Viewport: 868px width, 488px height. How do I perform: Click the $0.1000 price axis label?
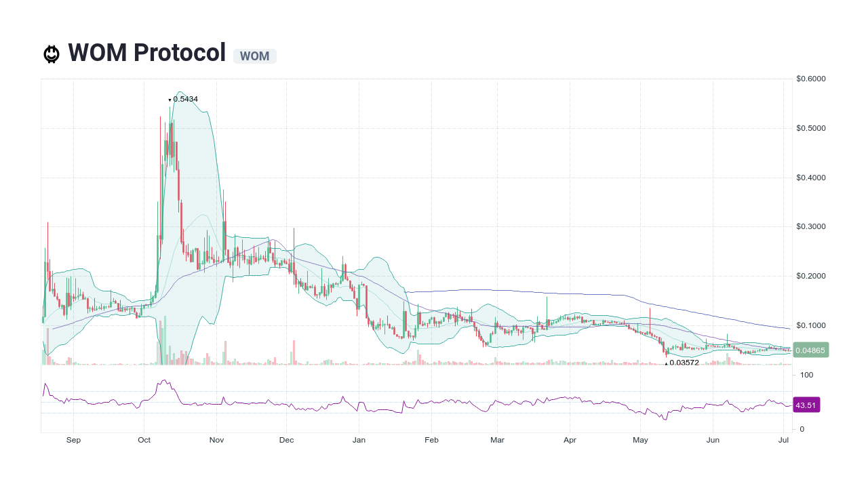tap(811, 325)
